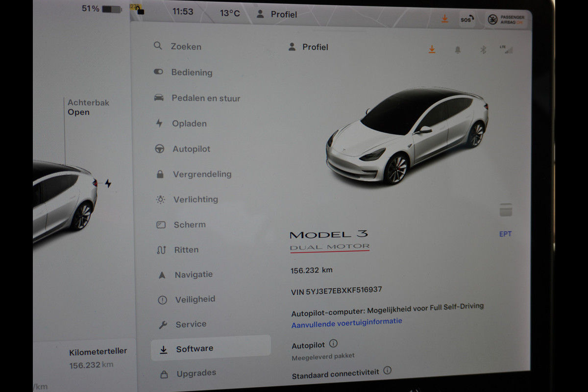The image size is (588, 392).
Task: Open notifications bell icon
Action: (x=458, y=49)
